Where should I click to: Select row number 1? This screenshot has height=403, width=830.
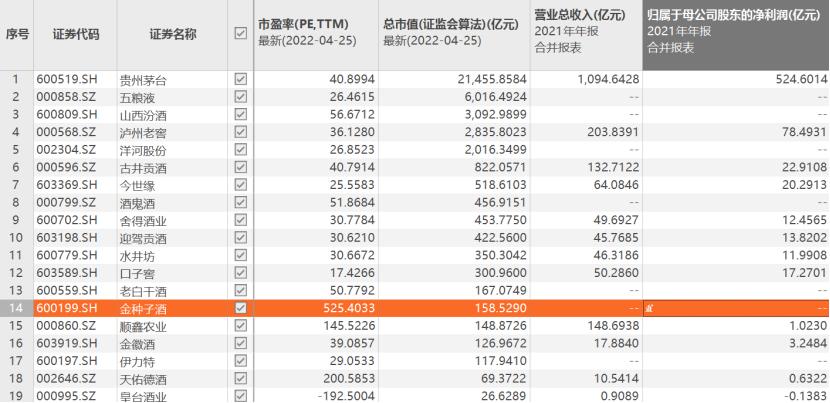tap(16, 80)
